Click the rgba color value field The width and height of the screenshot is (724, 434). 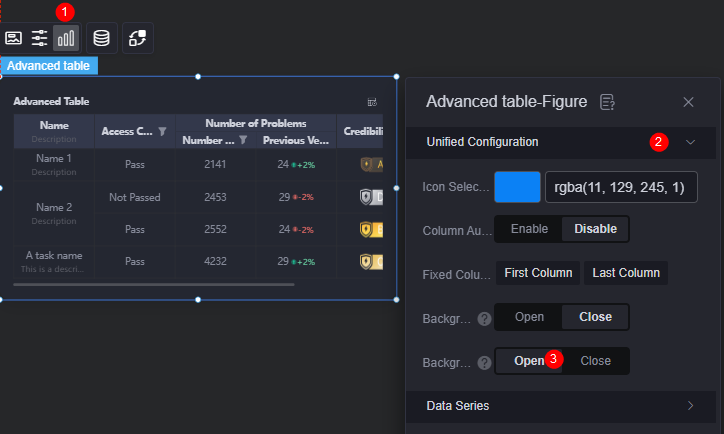pyautogui.click(x=626, y=187)
